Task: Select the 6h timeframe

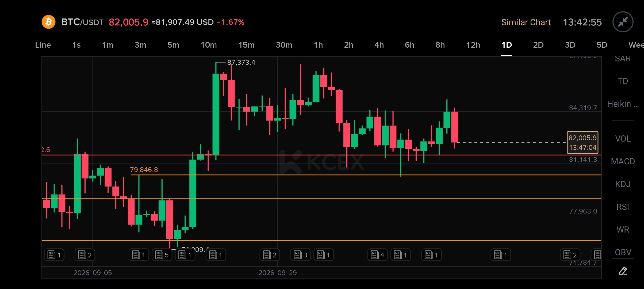Action: 409,45
